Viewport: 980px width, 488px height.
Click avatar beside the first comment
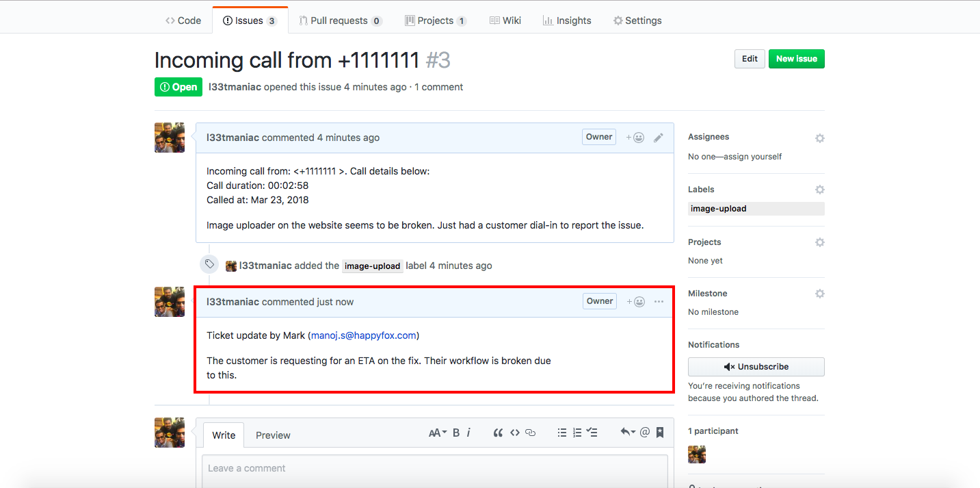coord(170,138)
